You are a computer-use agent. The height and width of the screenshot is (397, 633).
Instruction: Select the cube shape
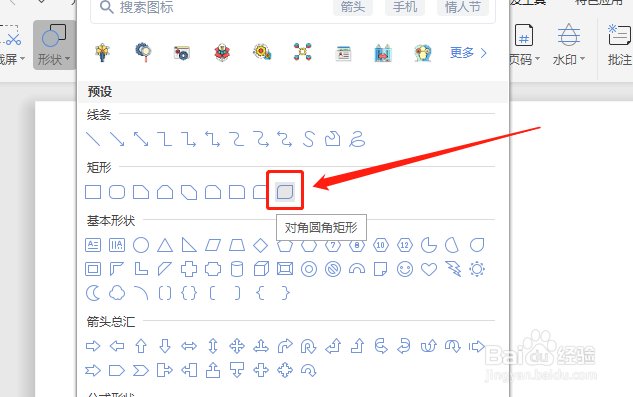coord(261,269)
